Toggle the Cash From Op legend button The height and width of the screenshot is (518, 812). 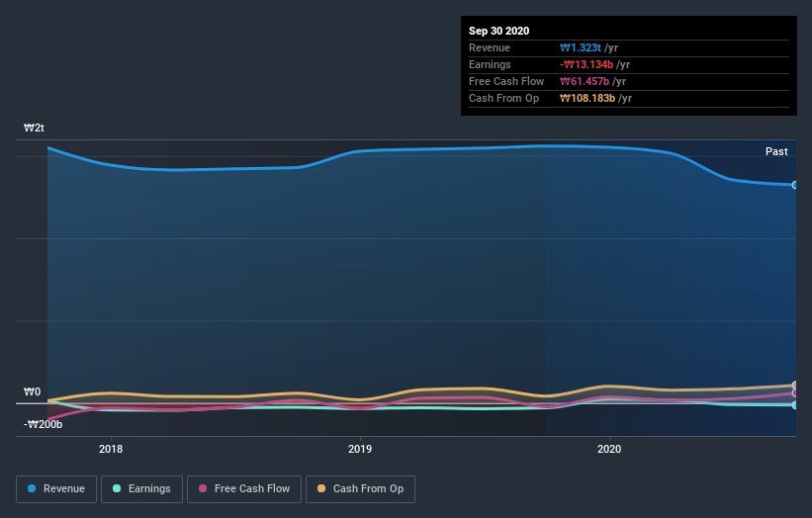360,489
